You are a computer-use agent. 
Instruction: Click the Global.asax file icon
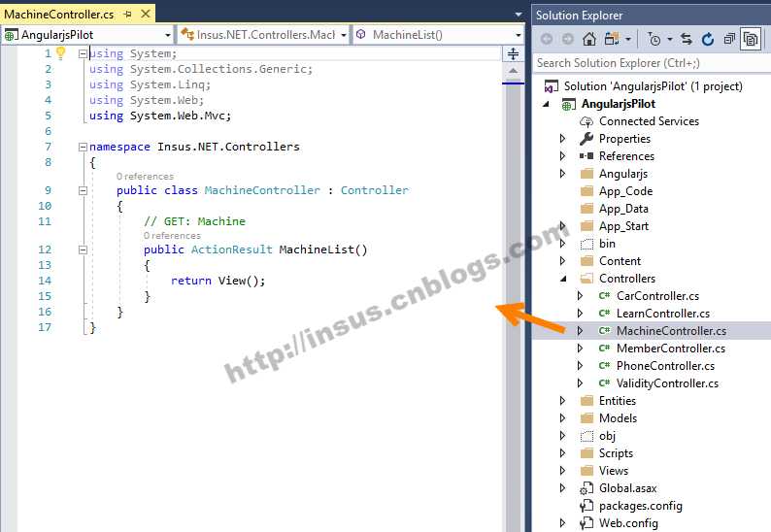tap(587, 488)
